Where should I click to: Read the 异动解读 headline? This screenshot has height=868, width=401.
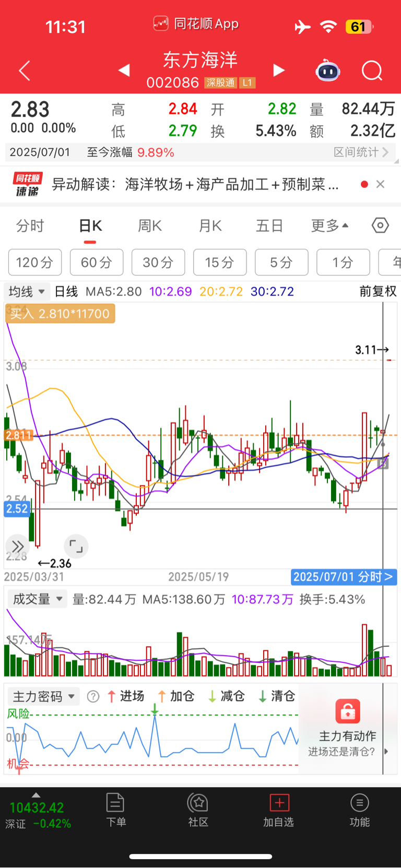pyautogui.click(x=195, y=184)
